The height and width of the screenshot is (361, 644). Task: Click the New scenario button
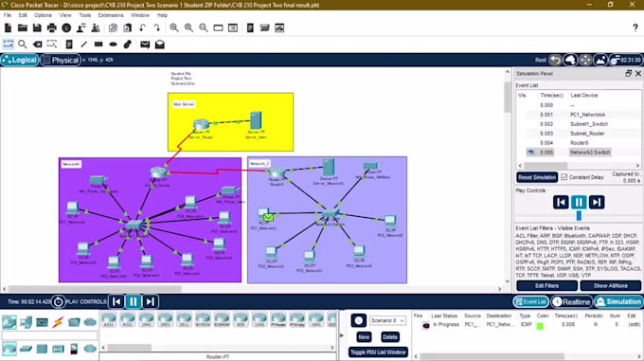364,337
